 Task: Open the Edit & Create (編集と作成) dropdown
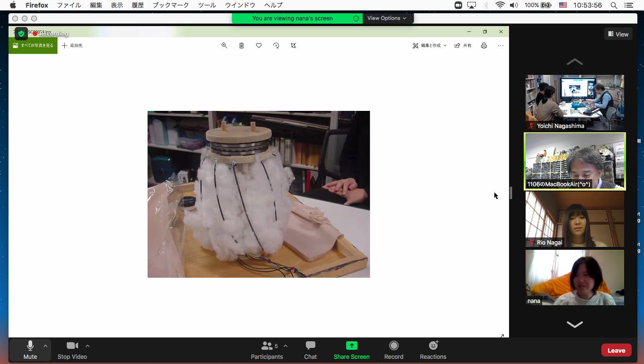[x=429, y=45]
